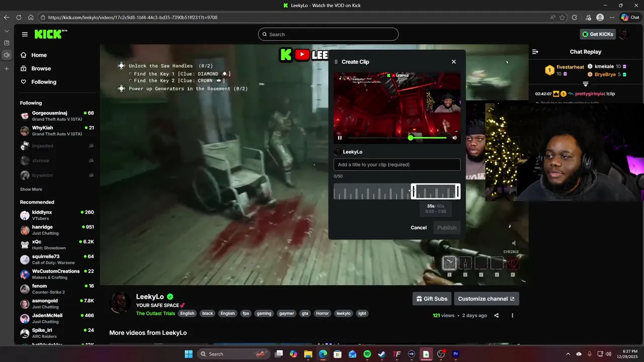The image size is (644, 362).
Task: Open the Kick hamburger menu
Action: [x=25, y=34]
